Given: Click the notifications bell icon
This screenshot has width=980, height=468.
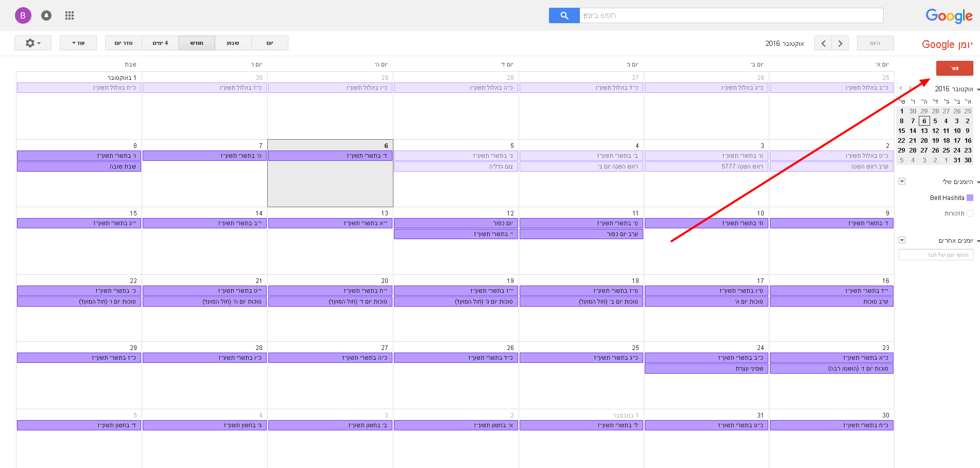Looking at the screenshot, I should pyautogui.click(x=46, y=15).
